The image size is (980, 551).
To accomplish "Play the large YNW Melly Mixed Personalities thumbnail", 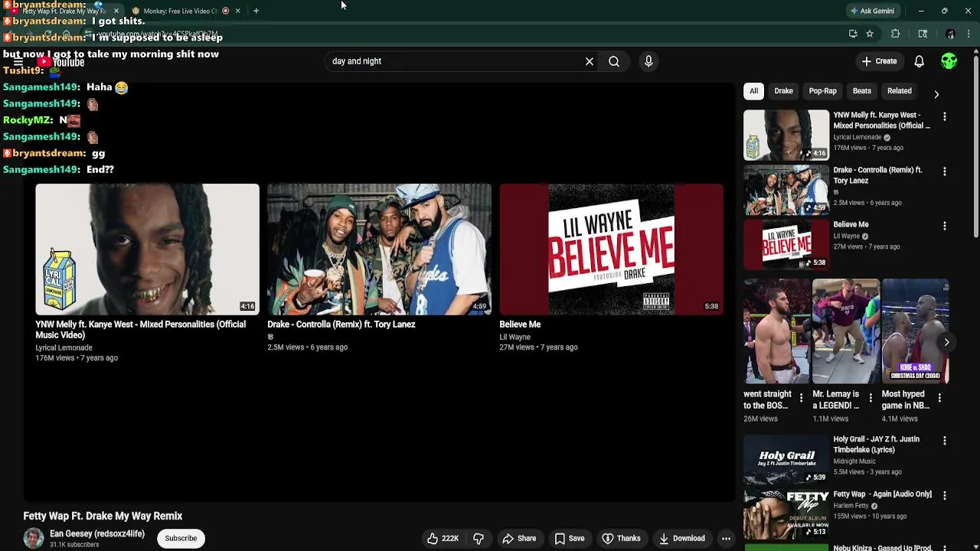I will click(x=147, y=249).
